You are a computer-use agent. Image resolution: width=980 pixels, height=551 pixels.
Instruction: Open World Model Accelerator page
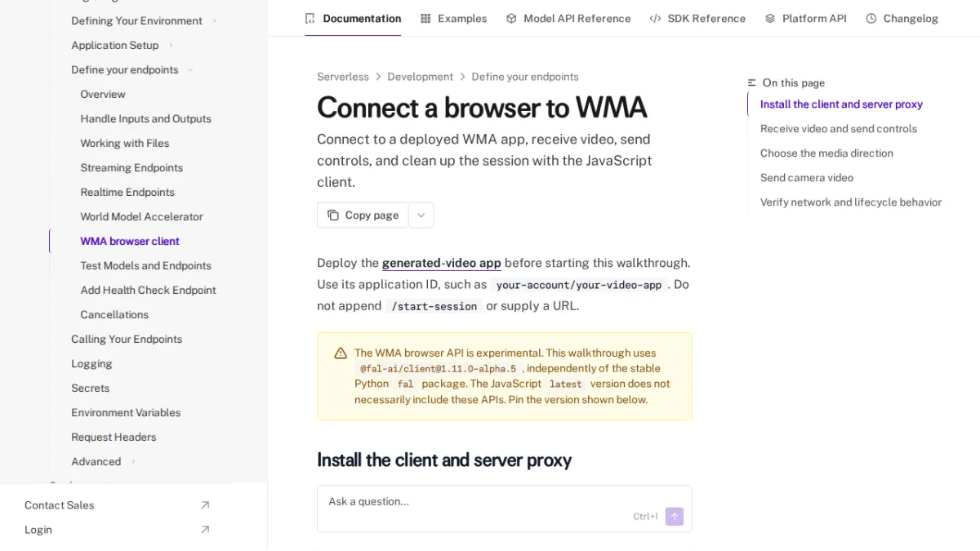pos(141,216)
